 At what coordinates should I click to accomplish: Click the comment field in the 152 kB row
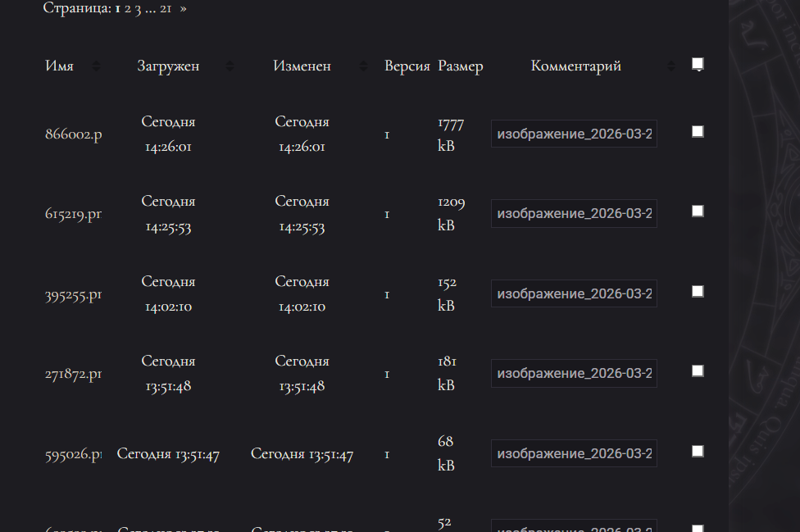[x=574, y=293]
